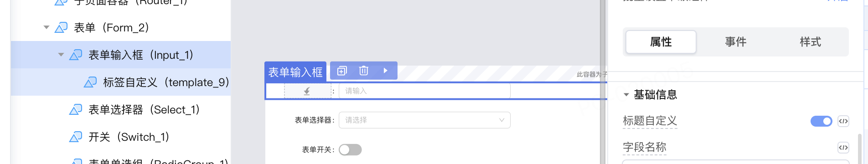Click the right arrow icon in the component toolbar
The width and height of the screenshot is (868, 164).
[x=385, y=71]
